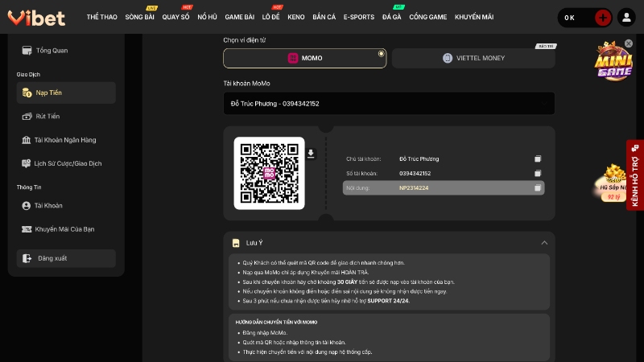
Task: Open the Mini Game banner
Action: coord(613,62)
